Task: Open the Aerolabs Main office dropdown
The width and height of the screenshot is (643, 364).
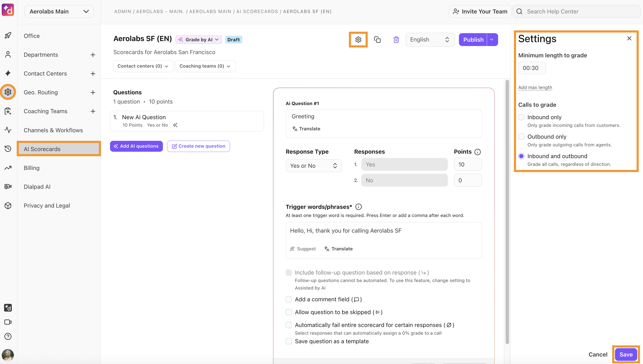Action: point(59,12)
